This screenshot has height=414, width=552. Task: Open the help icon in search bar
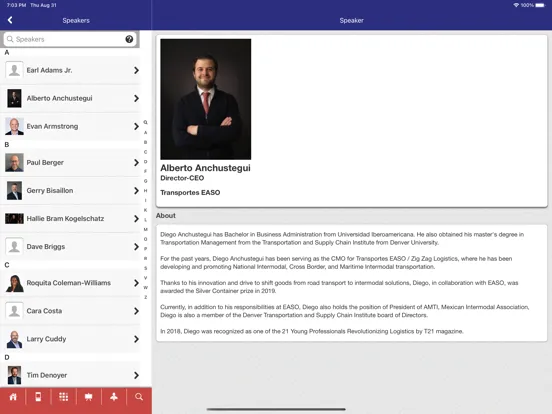point(129,39)
